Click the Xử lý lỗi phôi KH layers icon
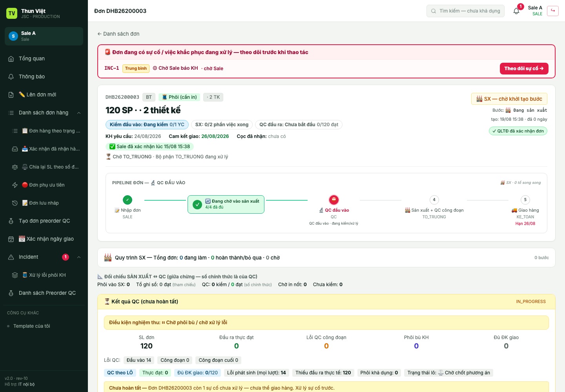The height and width of the screenshot is (392, 565). click(15, 275)
